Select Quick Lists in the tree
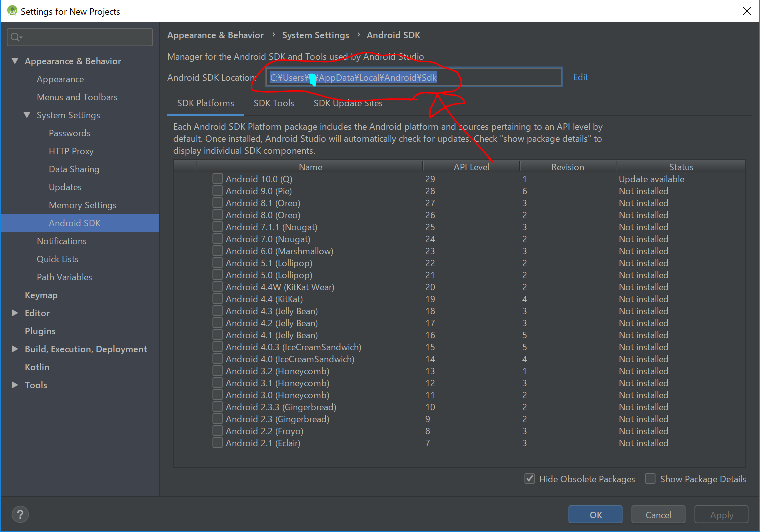 coord(57,259)
